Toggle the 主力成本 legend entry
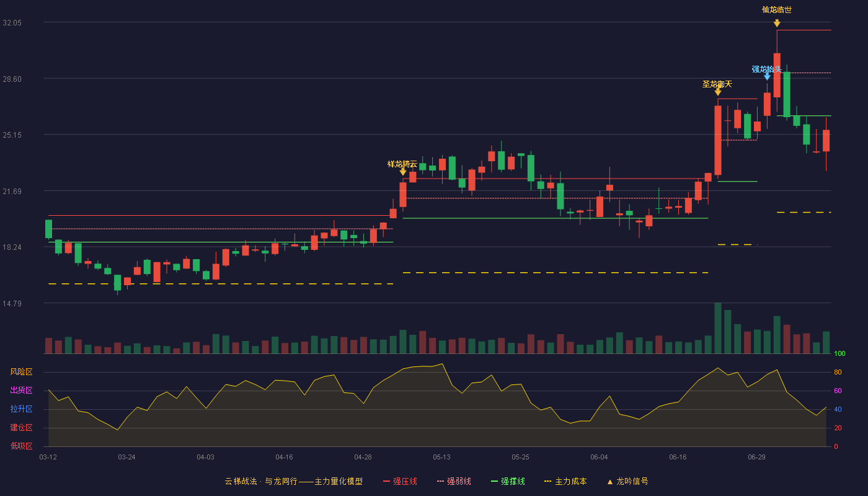This screenshot has width=868, height=496. [565, 481]
